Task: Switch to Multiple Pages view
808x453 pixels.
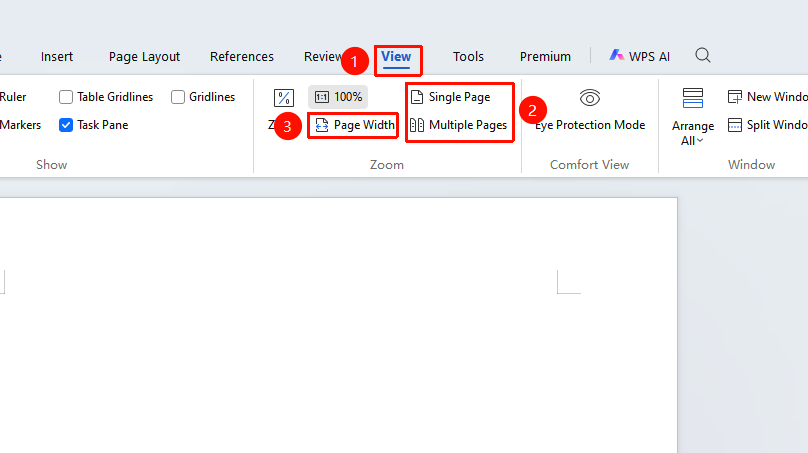Action: 458,125
